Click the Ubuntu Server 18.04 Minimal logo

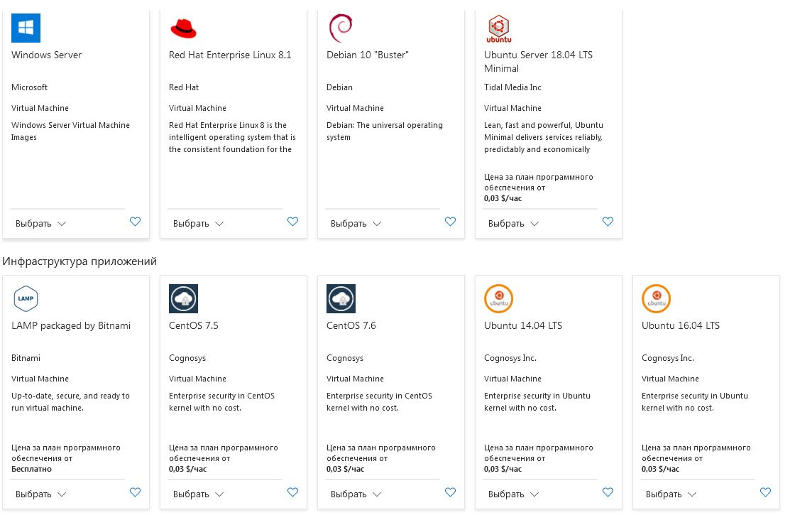coord(499,28)
